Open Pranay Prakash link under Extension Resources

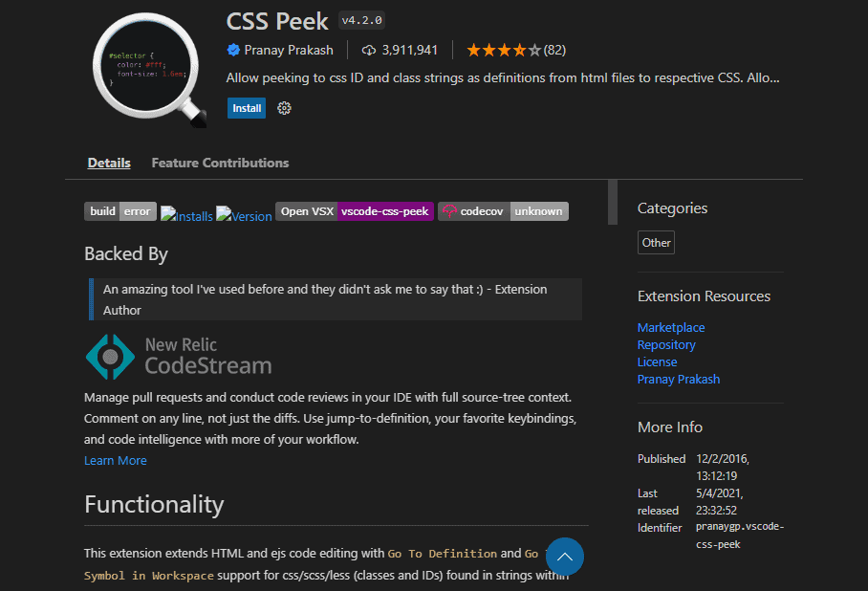click(x=679, y=379)
